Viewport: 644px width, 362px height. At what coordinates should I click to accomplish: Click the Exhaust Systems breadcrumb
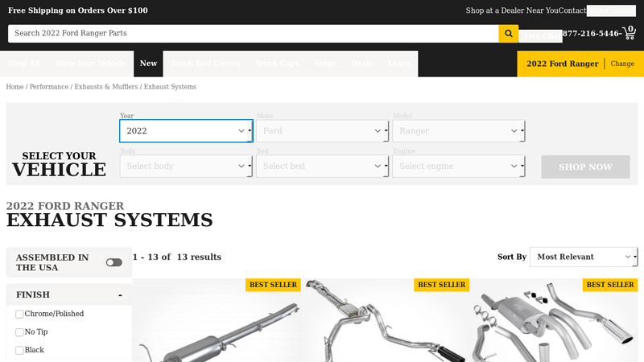(x=170, y=87)
